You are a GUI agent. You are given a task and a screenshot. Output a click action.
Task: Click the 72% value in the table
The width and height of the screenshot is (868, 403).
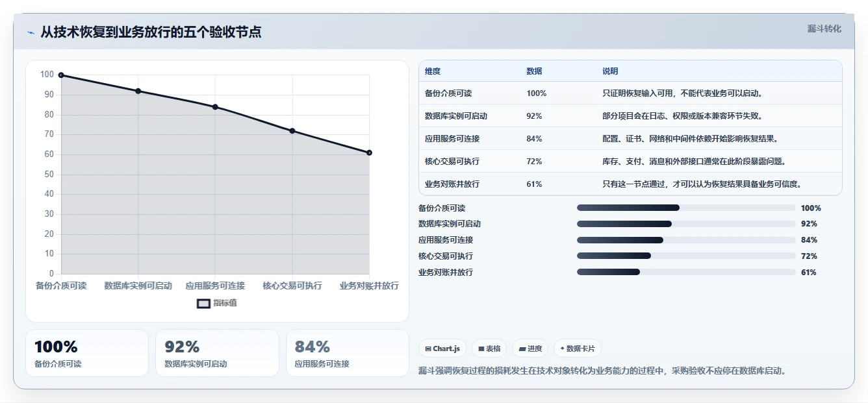(534, 162)
